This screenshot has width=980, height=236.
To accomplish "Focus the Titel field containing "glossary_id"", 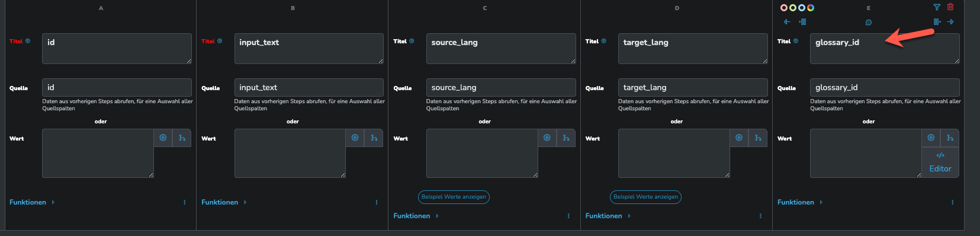I will 885,49.
